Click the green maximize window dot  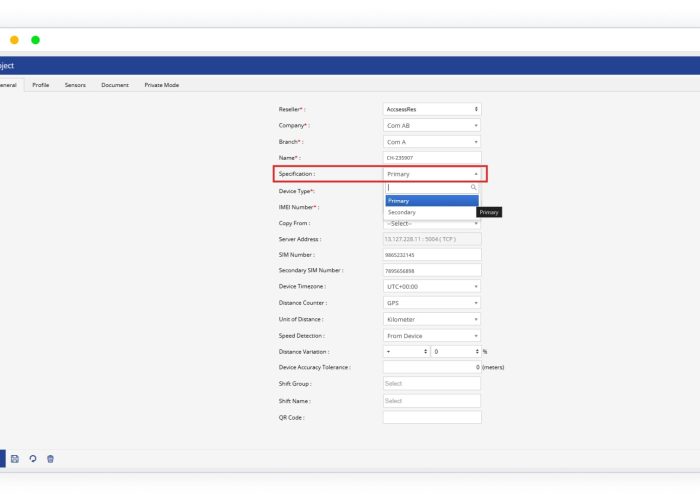[x=35, y=40]
